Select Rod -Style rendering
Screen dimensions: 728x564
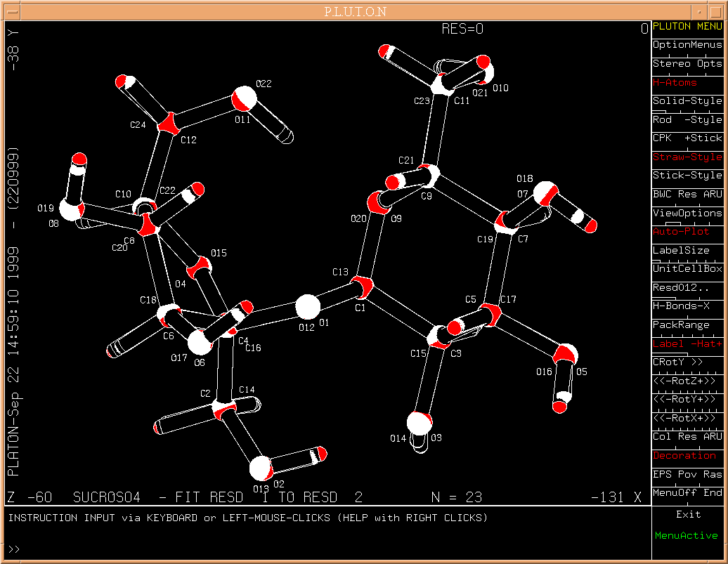click(687, 119)
